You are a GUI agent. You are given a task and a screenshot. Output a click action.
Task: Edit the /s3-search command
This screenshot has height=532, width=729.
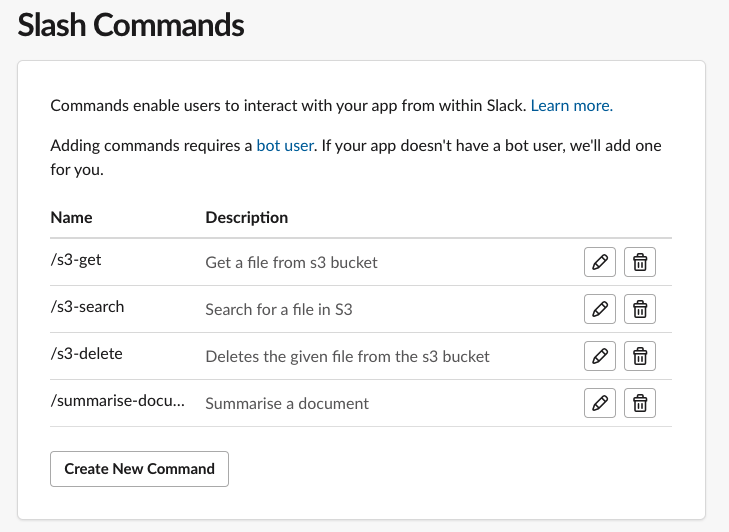[x=599, y=309]
